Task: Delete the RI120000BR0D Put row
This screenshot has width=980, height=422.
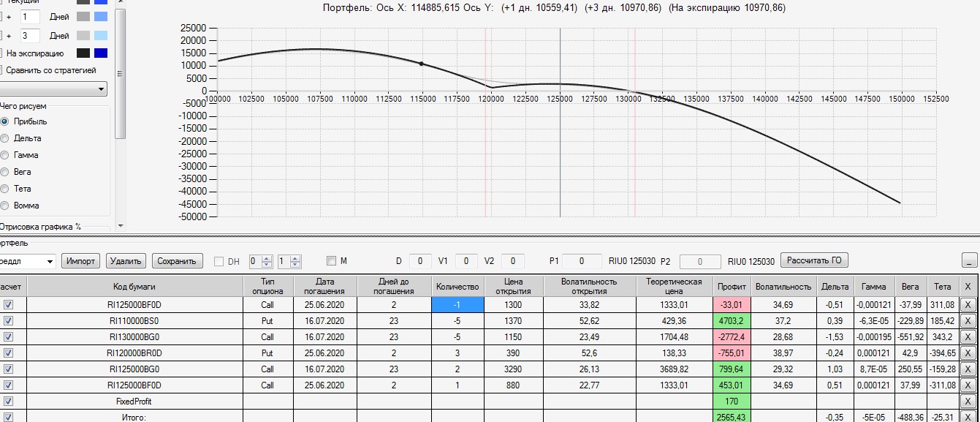Action: (x=968, y=353)
